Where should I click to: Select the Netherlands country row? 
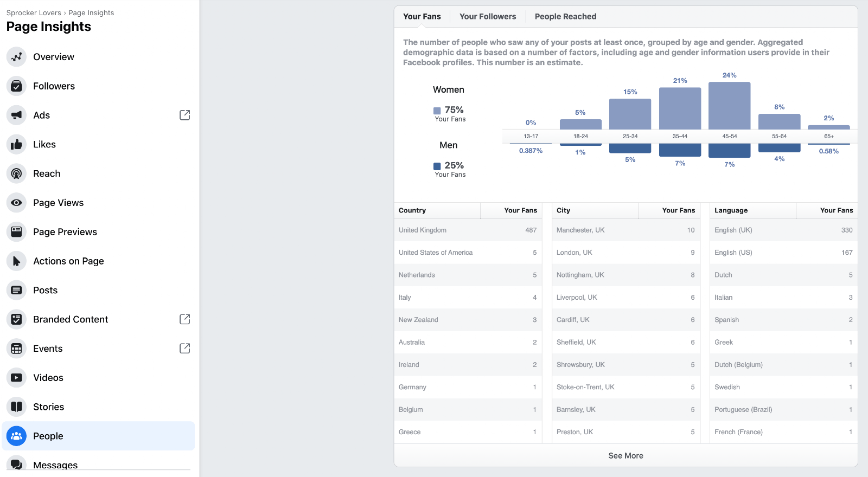coord(468,275)
